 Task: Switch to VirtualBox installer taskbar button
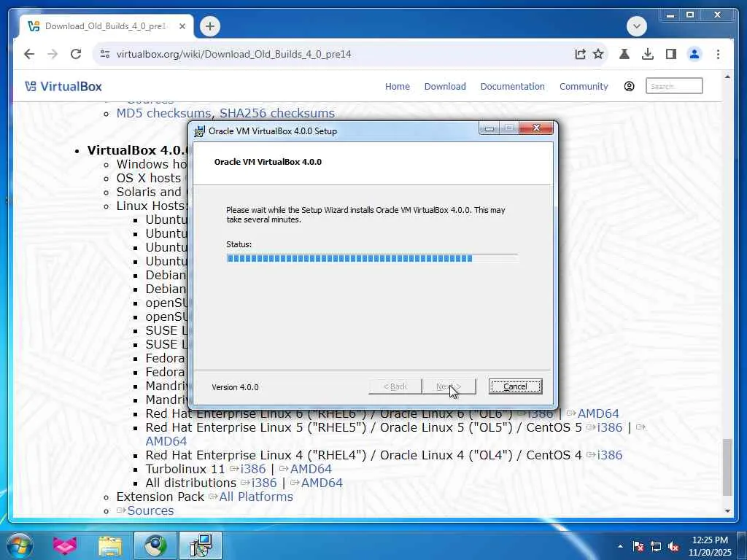(x=201, y=545)
